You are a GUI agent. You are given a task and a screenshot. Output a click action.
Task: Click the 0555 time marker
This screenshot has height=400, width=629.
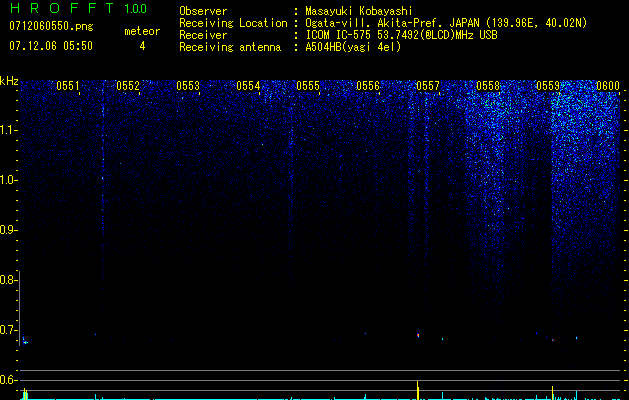tap(308, 86)
